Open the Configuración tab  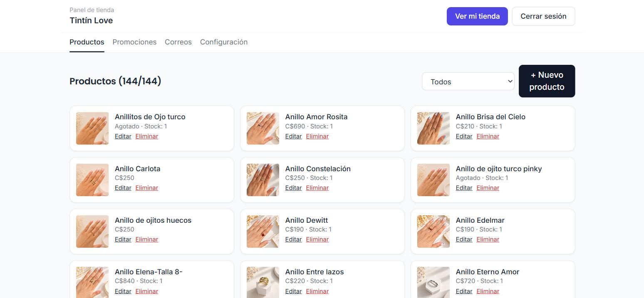pos(224,42)
